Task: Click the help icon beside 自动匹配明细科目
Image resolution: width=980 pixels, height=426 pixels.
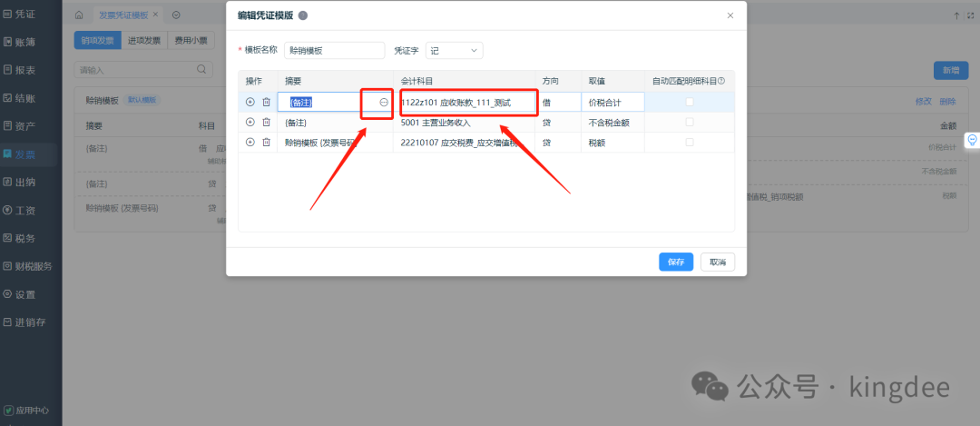Action: (721, 81)
